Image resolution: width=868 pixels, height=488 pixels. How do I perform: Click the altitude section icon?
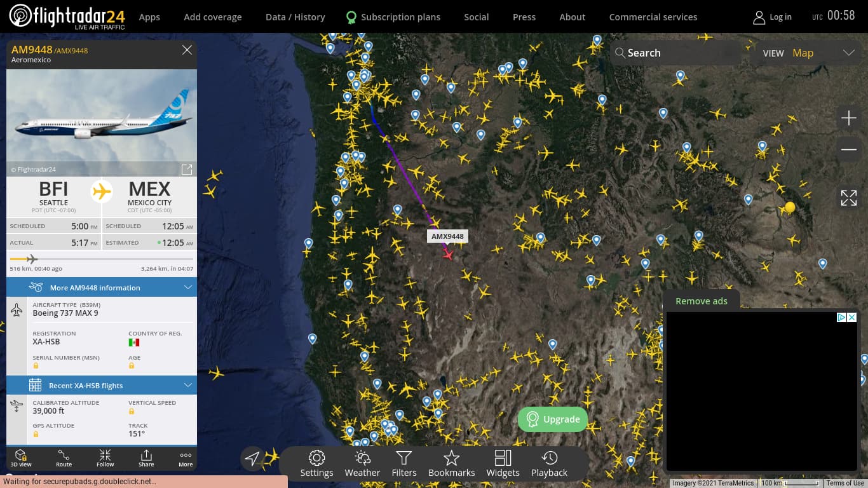click(x=17, y=406)
